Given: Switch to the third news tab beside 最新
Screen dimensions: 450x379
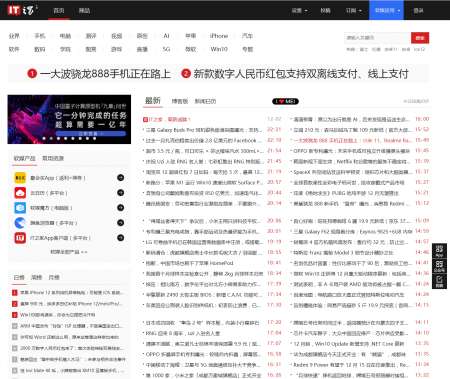Looking at the screenshot, I should tap(205, 101).
